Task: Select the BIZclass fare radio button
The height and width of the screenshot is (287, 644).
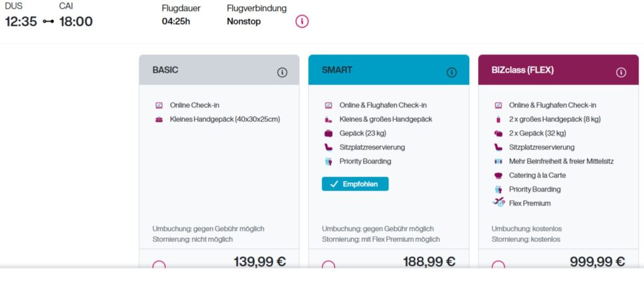Action: tap(498, 266)
